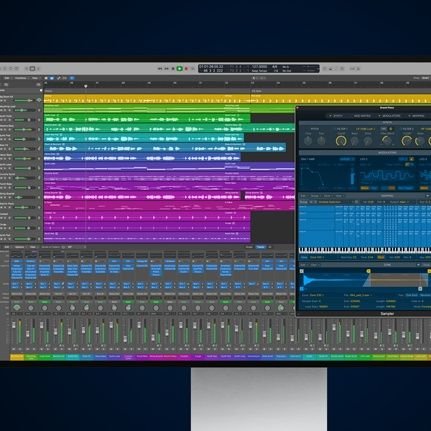Click the Filter 1 Reso knob

tap(355, 141)
